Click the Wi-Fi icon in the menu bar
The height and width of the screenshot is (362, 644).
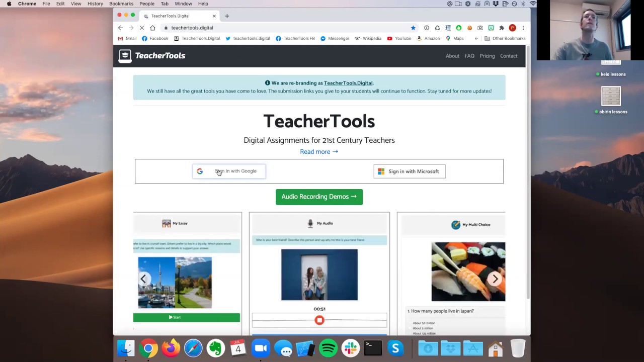pos(533,4)
